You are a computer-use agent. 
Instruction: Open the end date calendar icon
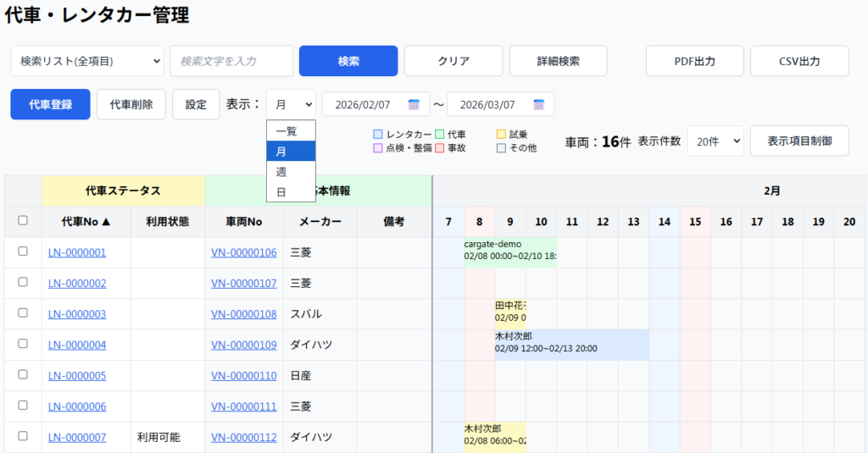[x=538, y=105]
